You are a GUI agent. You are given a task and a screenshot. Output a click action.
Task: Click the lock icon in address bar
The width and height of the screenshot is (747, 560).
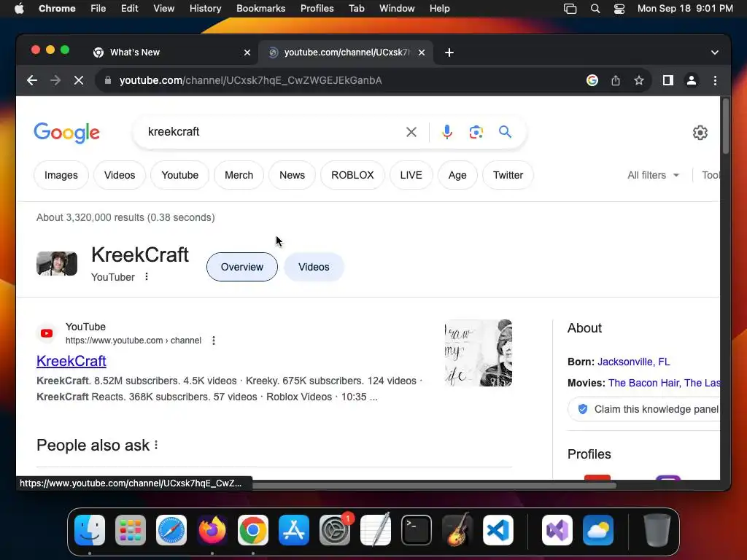(x=108, y=80)
